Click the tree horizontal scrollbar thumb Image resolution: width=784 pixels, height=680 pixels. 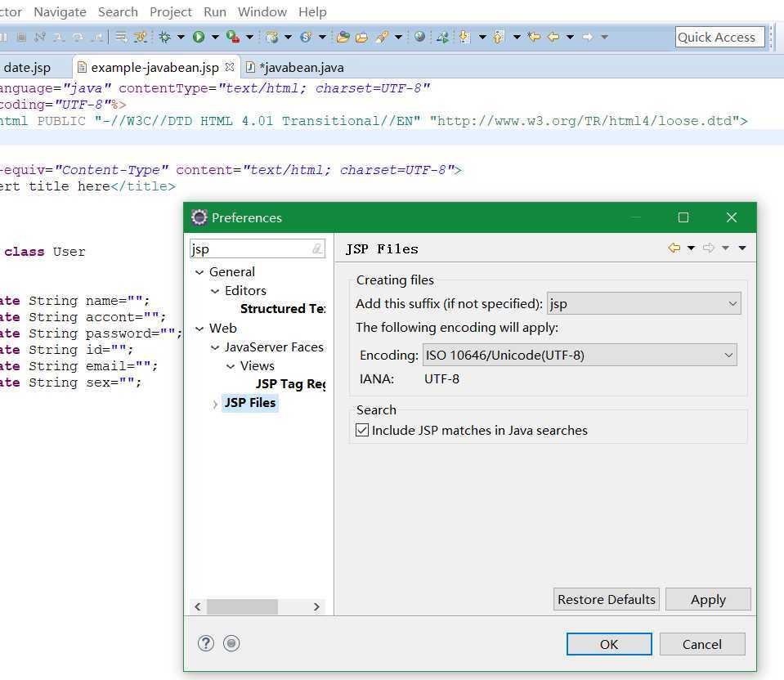coord(243,606)
